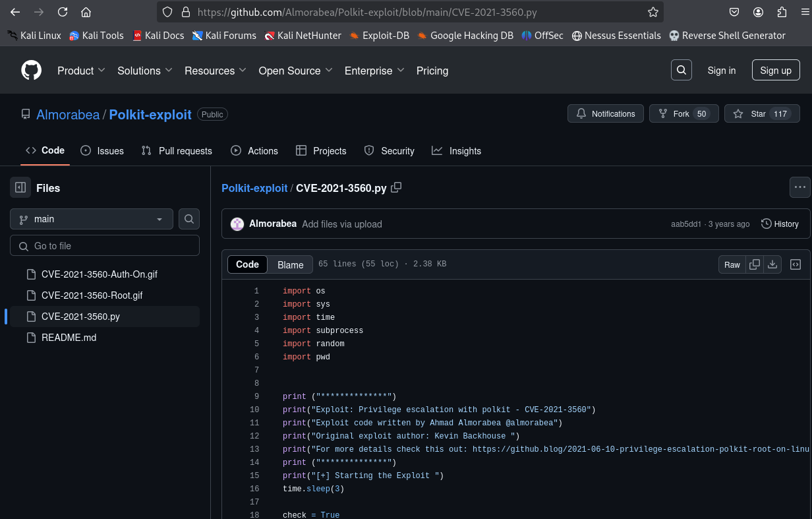Select CVE-2021-3560.py in file tree

tap(105, 317)
